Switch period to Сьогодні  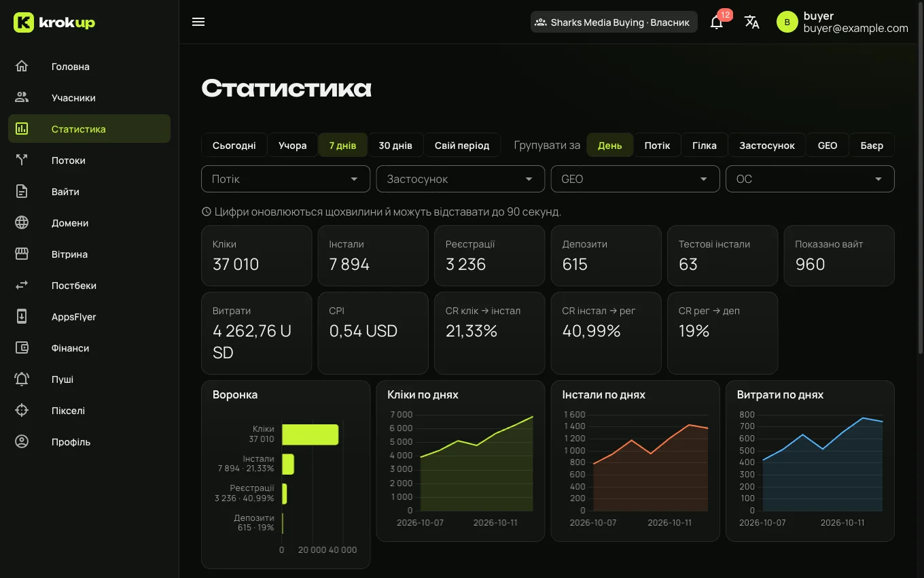[x=234, y=146]
